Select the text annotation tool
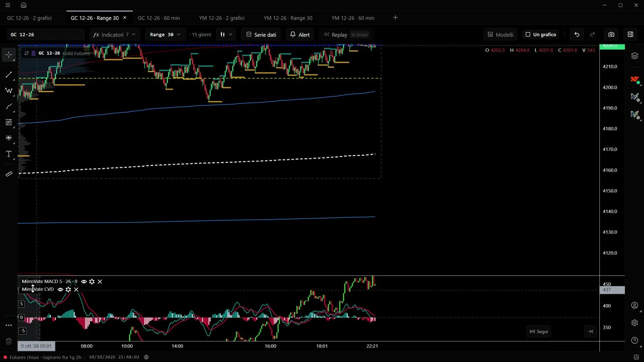This screenshot has width=644, height=362. click(x=9, y=154)
